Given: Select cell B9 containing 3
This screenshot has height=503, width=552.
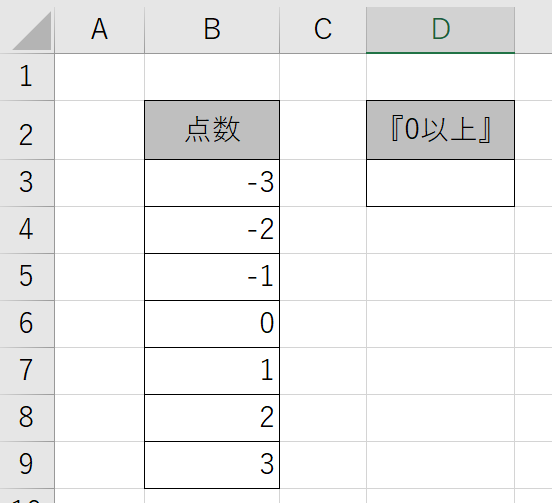Looking at the screenshot, I should tap(212, 465).
